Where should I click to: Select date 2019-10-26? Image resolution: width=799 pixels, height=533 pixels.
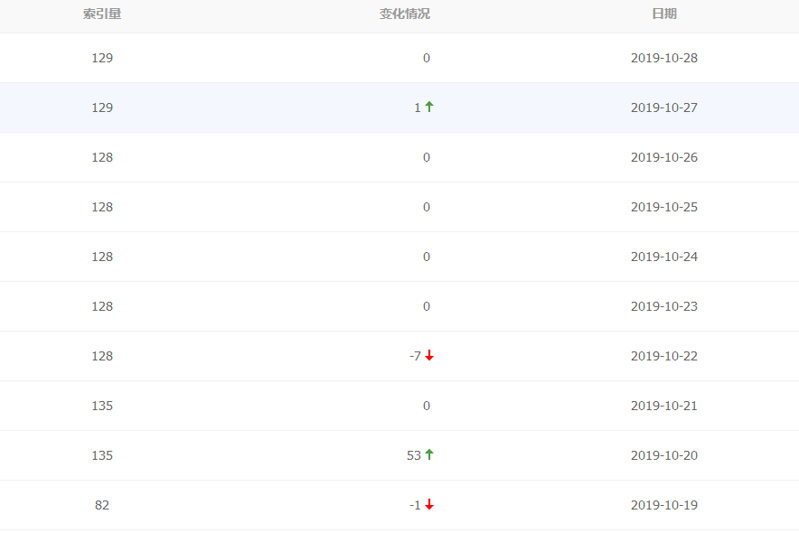[x=664, y=157]
